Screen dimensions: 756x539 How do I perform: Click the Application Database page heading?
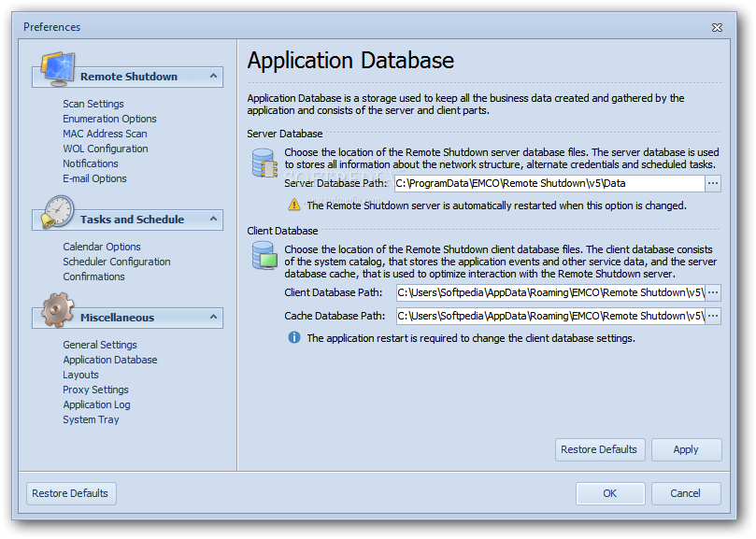[350, 61]
